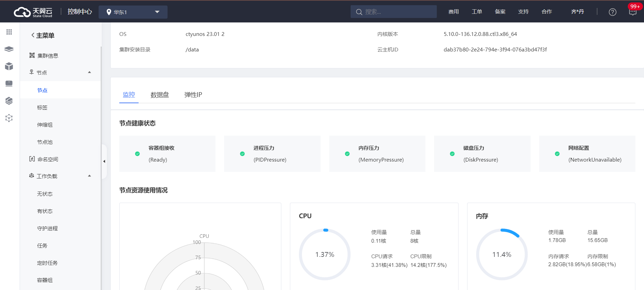Switch to the 弹性IP tab
This screenshot has height=290, width=644.
click(193, 95)
